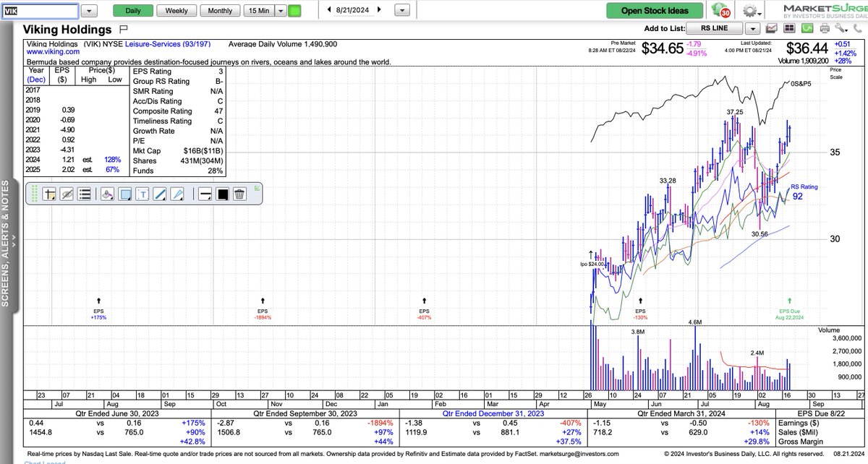Click the flag icon beside Viking Holdings
Screen dimensions: 868x464
pos(123,30)
